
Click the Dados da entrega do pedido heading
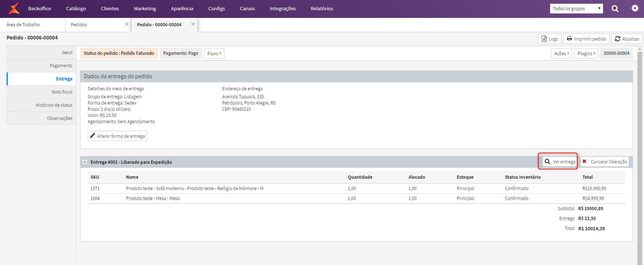[x=118, y=76]
